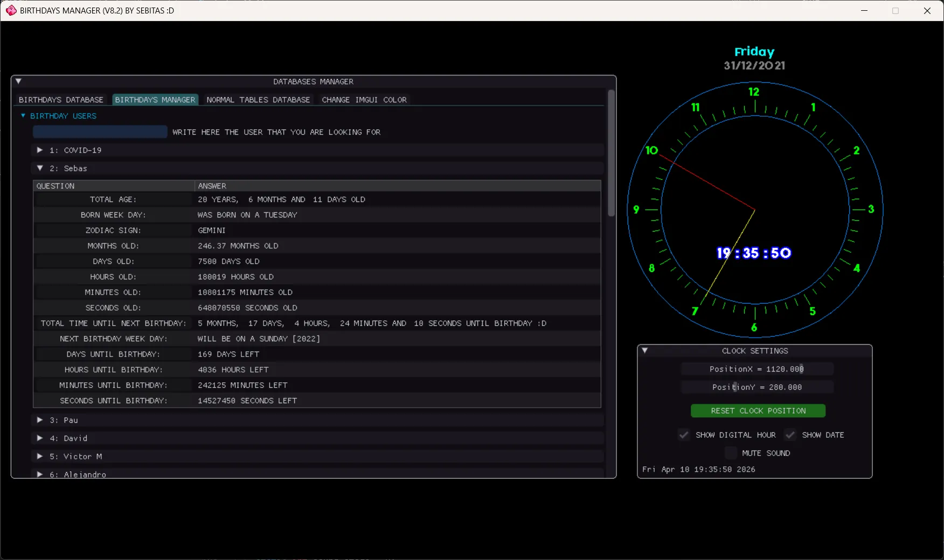Click the user search input field
944x560 pixels.
tap(100, 132)
